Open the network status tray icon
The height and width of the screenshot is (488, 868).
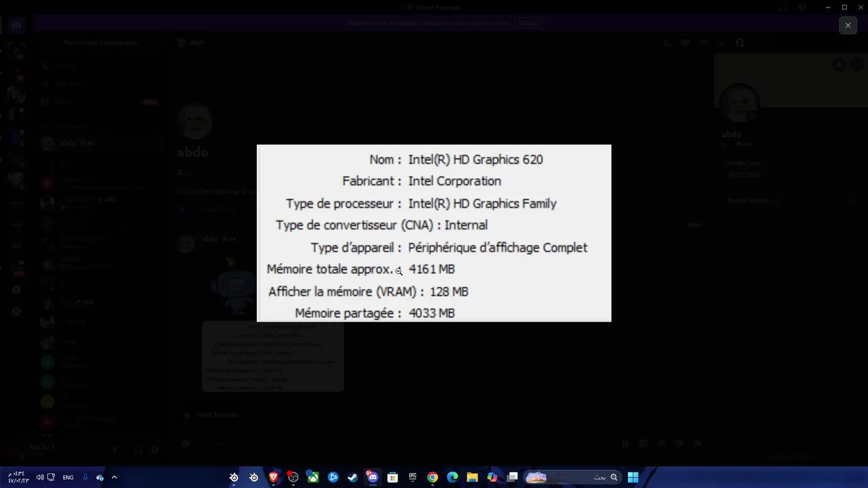click(51, 477)
